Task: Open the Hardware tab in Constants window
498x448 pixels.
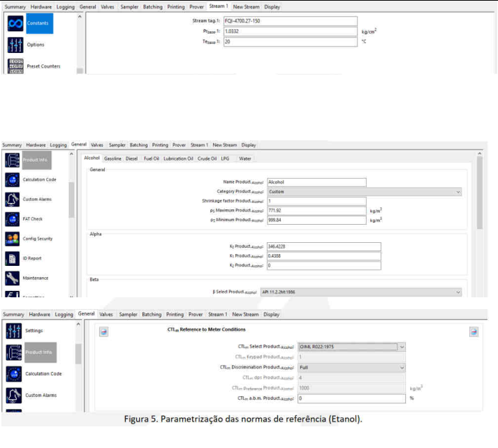Action: (41, 7)
